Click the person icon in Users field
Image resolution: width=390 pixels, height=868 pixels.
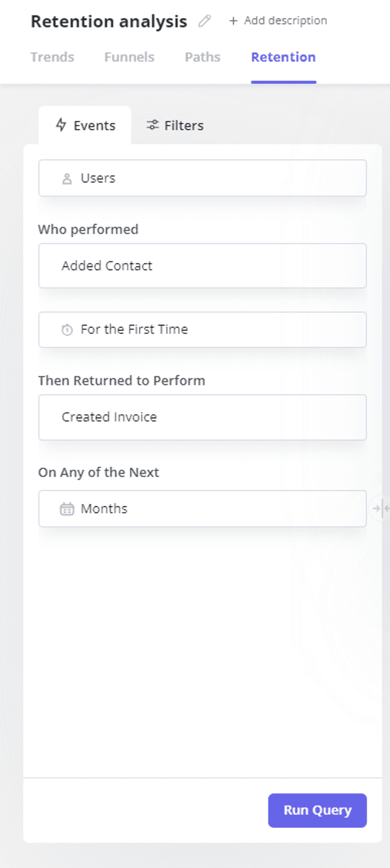pyautogui.click(x=67, y=179)
